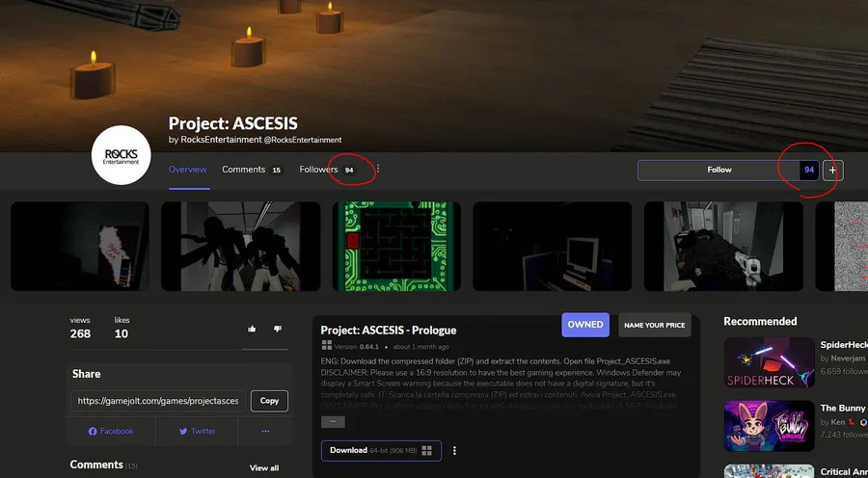
Task: Click the 268 views count
Action: point(80,333)
